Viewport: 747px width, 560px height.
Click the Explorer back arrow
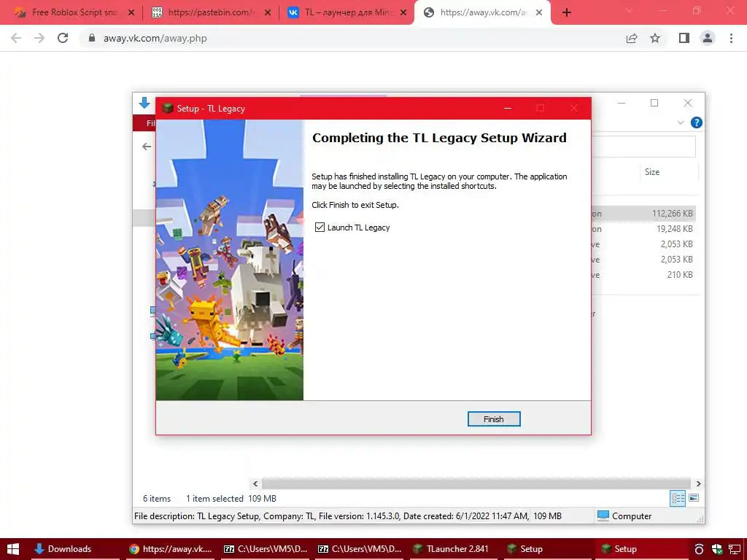[147, 147]
